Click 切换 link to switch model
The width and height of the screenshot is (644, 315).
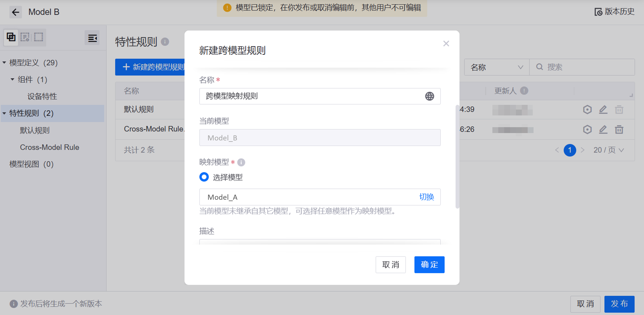[x=426, y=197]
